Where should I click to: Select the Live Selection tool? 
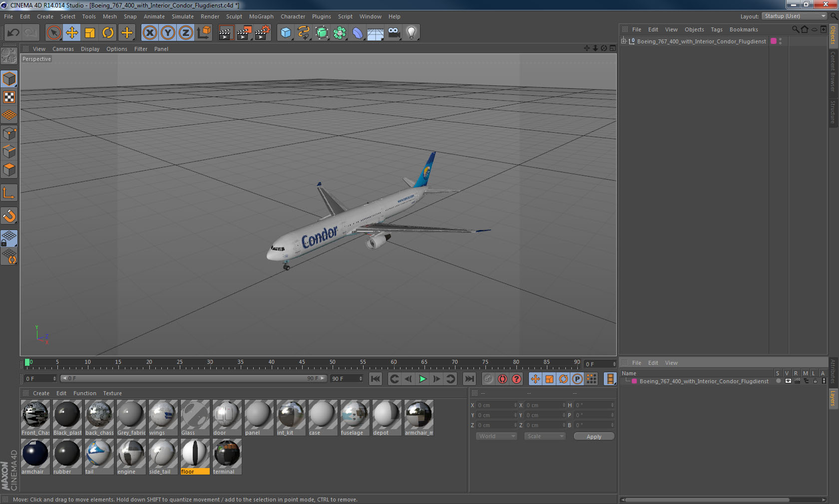pos(53,33)
